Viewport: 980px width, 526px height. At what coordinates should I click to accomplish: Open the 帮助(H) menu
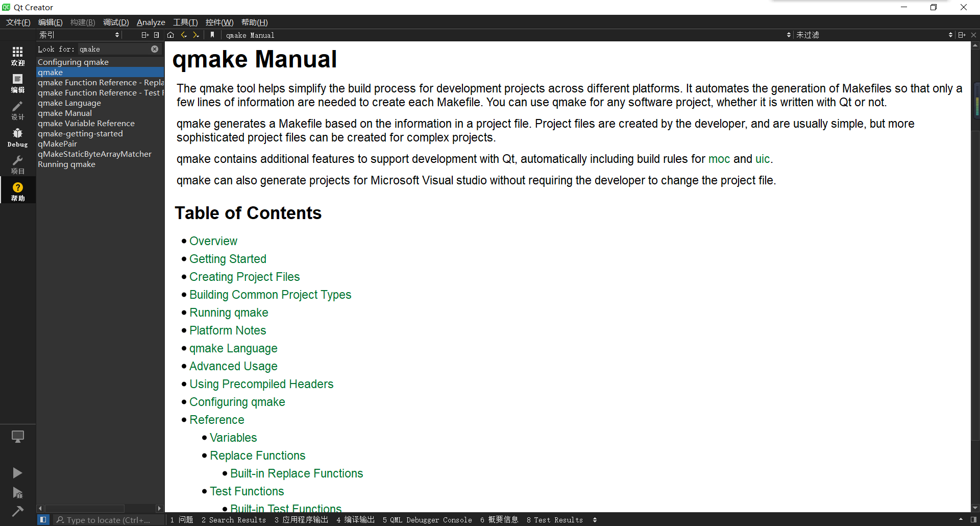(x=254, y=22)
